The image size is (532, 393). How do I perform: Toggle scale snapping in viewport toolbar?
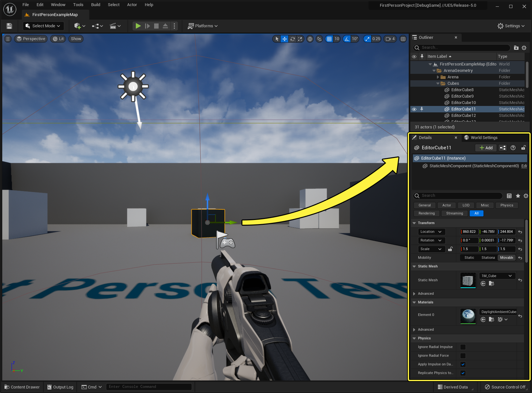tap(367, 39)
